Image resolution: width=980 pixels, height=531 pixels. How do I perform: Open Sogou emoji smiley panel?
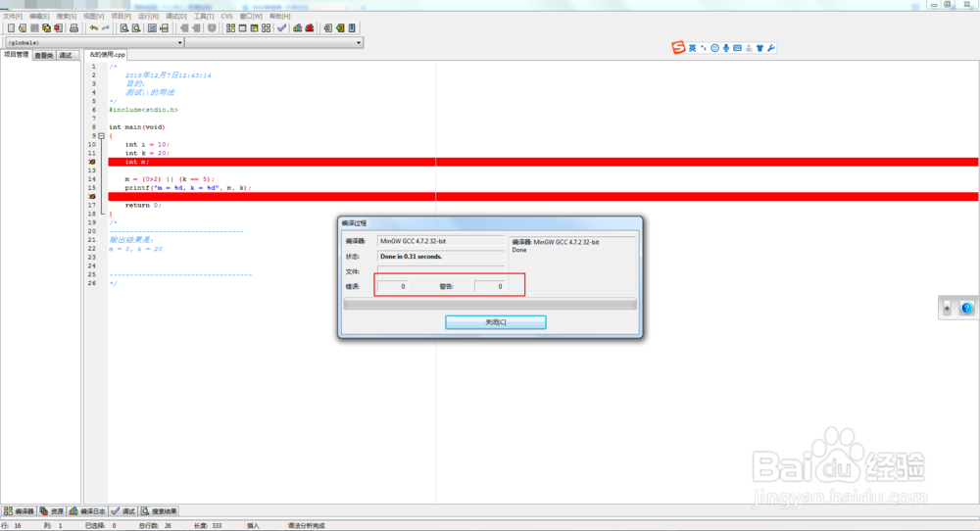[x=715, y=48]
